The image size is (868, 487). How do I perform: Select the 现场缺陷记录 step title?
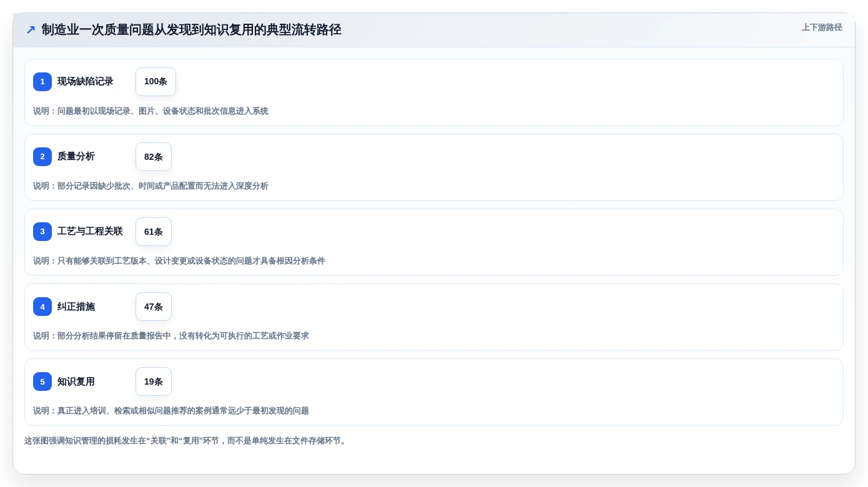86,82
